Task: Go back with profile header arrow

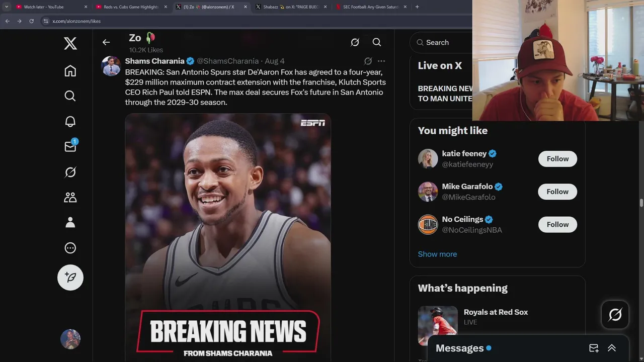Action: [x=106, y=42]
